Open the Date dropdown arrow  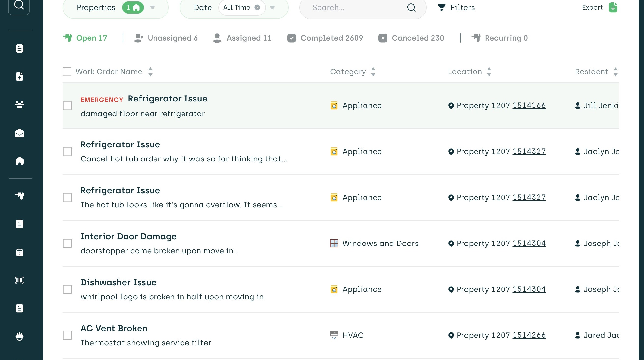point(272,8)
